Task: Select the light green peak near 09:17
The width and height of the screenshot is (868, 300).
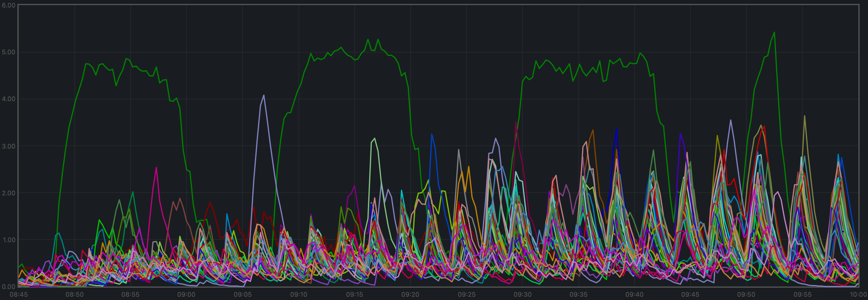Action: [375, 139]
